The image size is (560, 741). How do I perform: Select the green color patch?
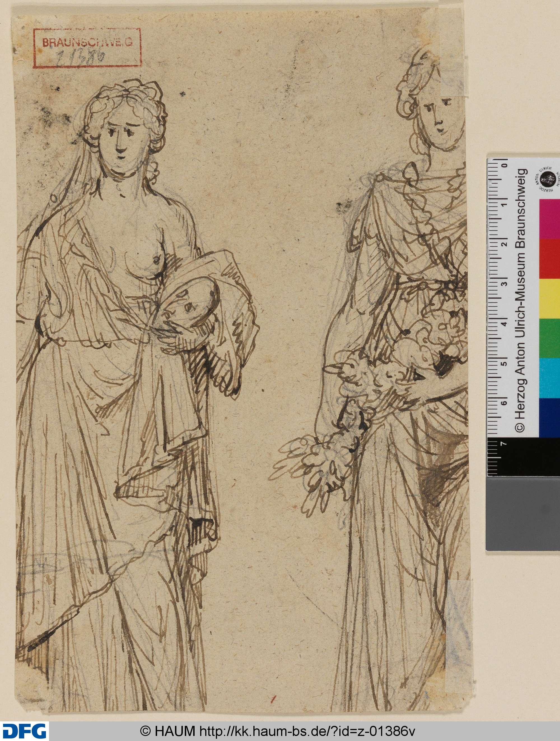[550, 338]
